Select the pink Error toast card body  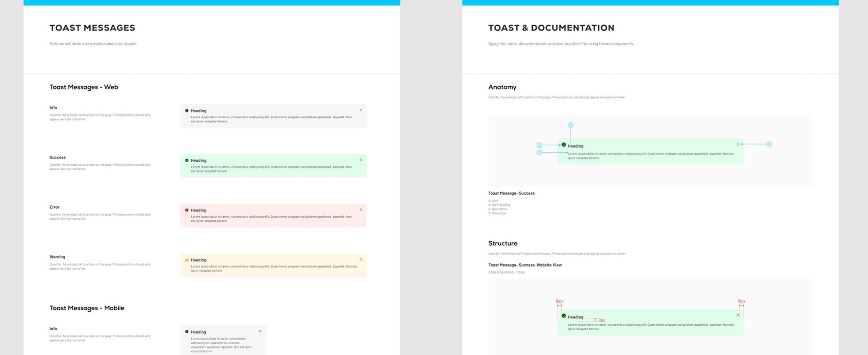tap(273, 215)
